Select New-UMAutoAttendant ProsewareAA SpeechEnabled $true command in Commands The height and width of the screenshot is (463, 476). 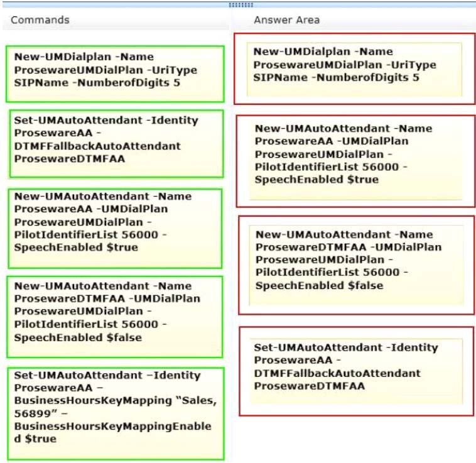[x=115, y=228]
